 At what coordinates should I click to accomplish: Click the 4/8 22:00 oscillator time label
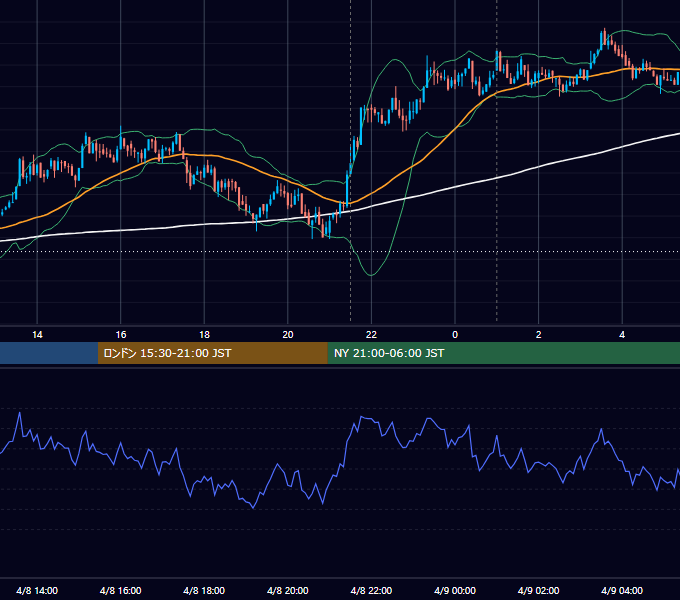point(371,590)
